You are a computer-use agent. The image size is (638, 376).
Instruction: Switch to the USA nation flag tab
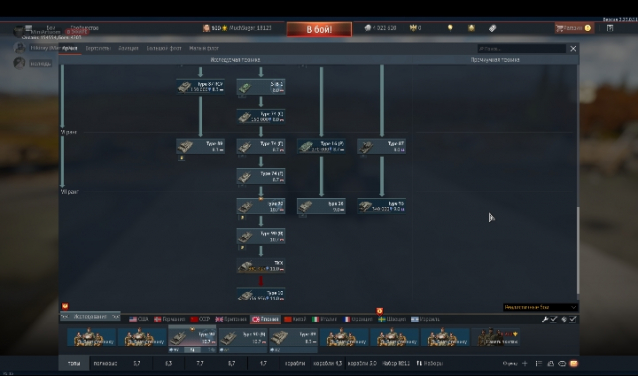[x=139, y=319]
